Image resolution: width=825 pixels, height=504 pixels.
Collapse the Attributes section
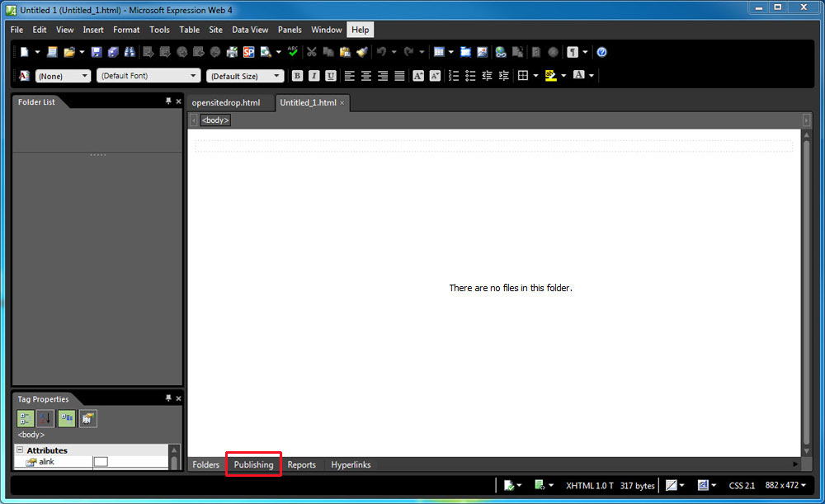click(x=20, y=450)
